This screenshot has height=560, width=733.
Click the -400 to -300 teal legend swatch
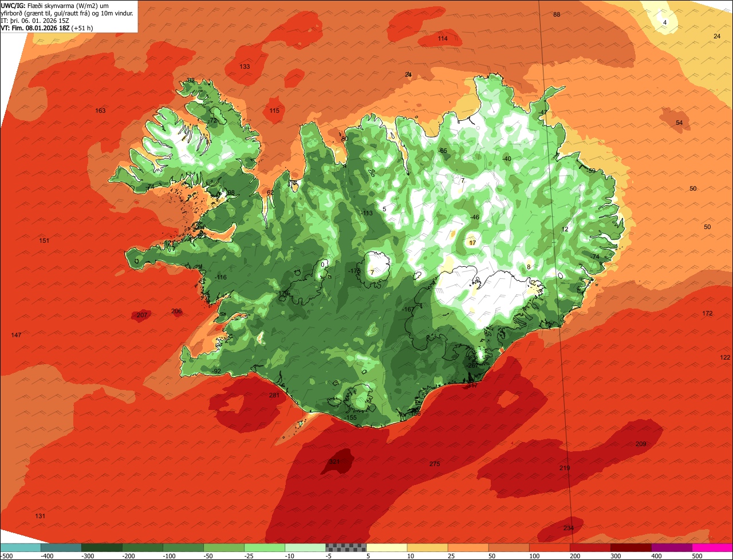(x=61, y=547)
